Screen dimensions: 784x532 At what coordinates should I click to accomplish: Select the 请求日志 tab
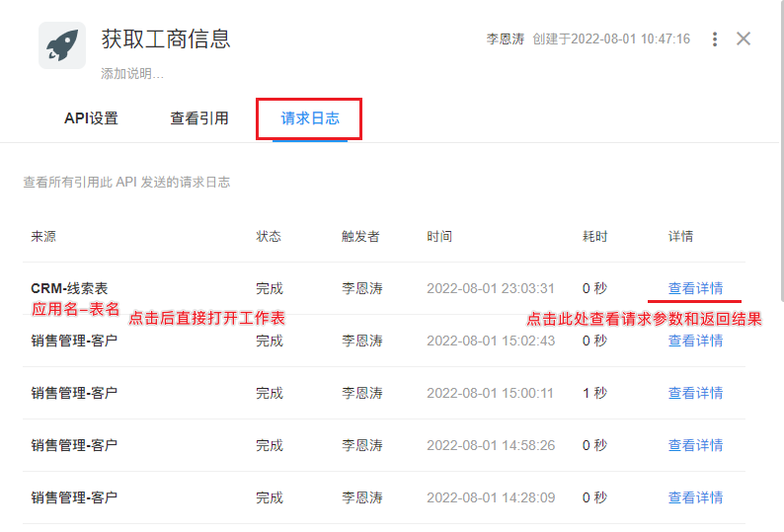310,118
